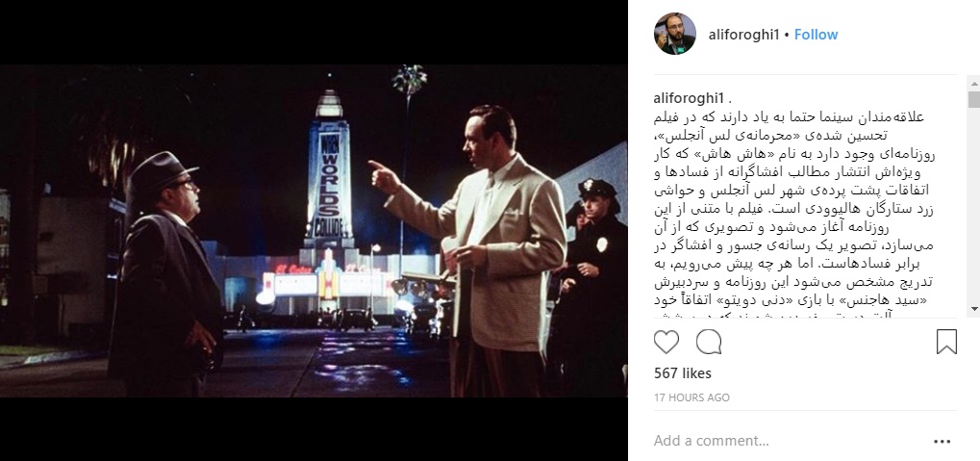Screen dimensions: 980x461
Task: Save the post with the bookmark icon
Action: coord(946,343)
